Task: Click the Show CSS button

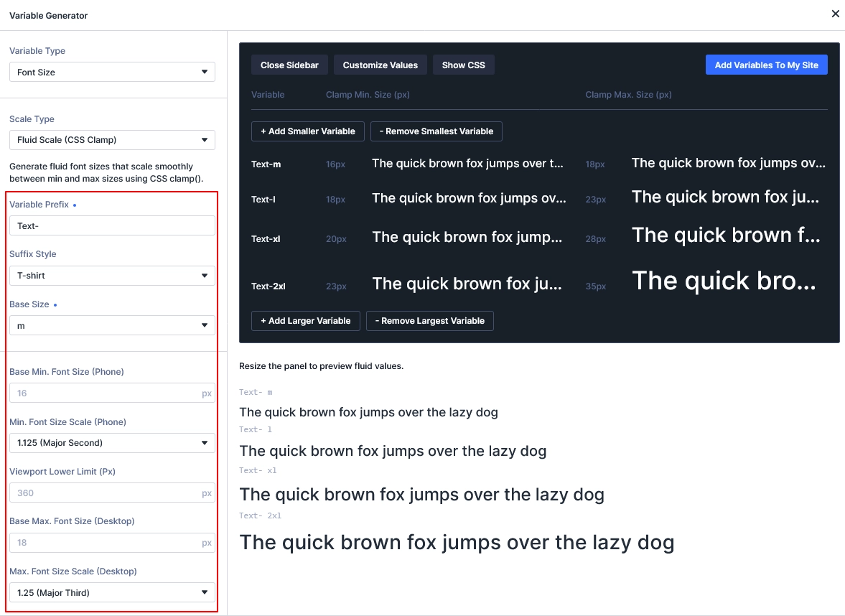Action: [464, 65]
